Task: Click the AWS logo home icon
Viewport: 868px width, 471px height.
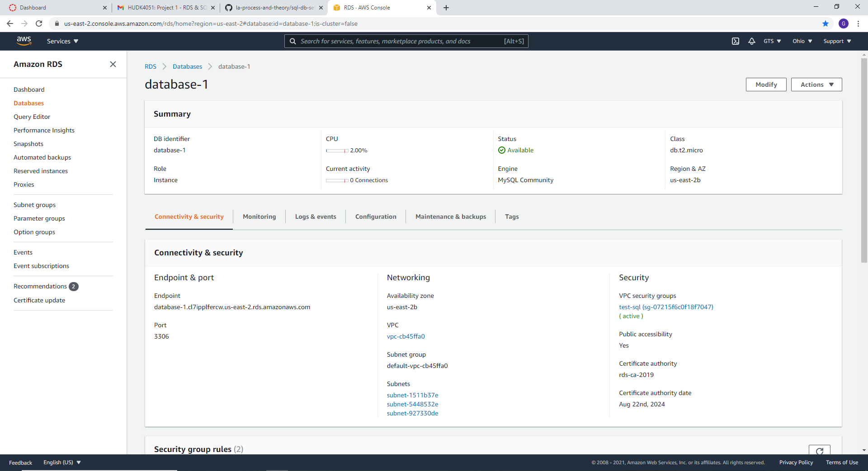Action: 24,41
